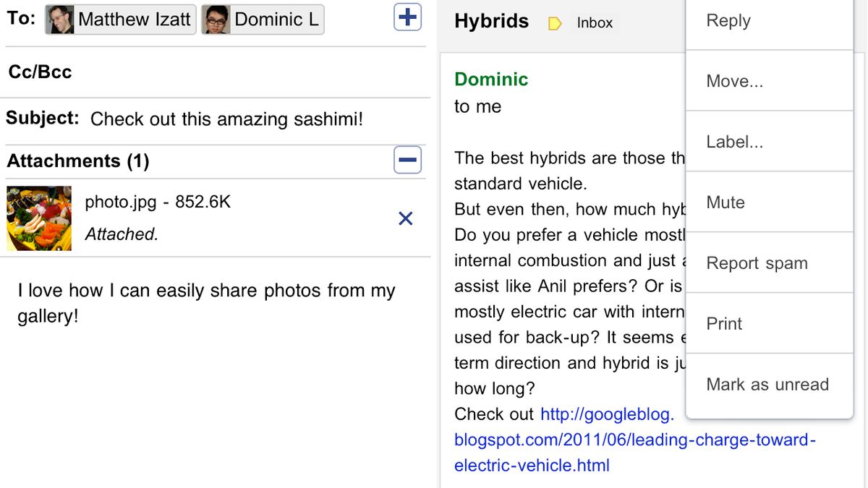Click the Subject text field
The image size is (868, 488).
tap(226, 119)
